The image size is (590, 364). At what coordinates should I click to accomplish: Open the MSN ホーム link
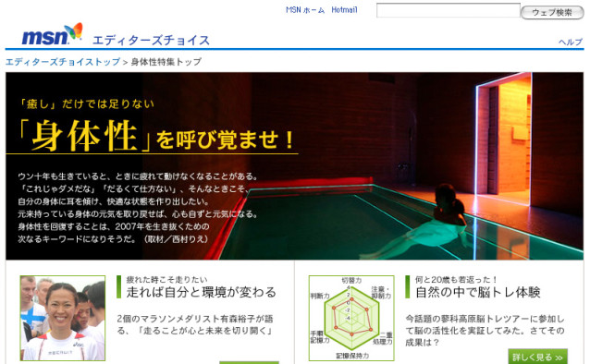[x=305, y=10]
